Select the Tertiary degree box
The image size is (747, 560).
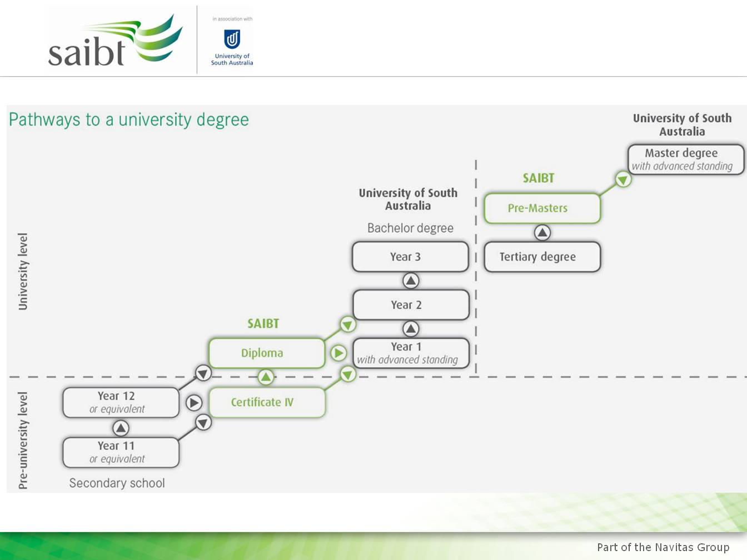[x=542, y=257]
